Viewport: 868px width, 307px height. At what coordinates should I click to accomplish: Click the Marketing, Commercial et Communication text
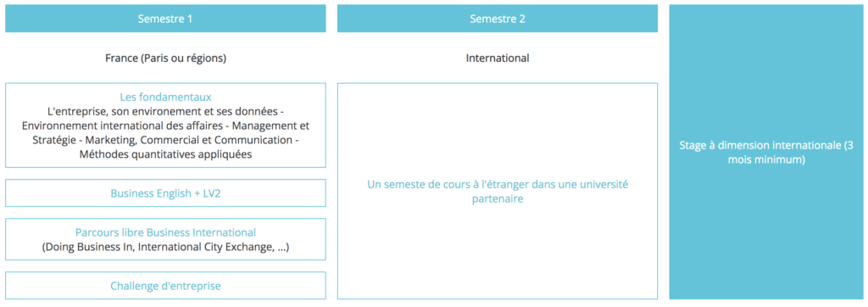[215, 140]
